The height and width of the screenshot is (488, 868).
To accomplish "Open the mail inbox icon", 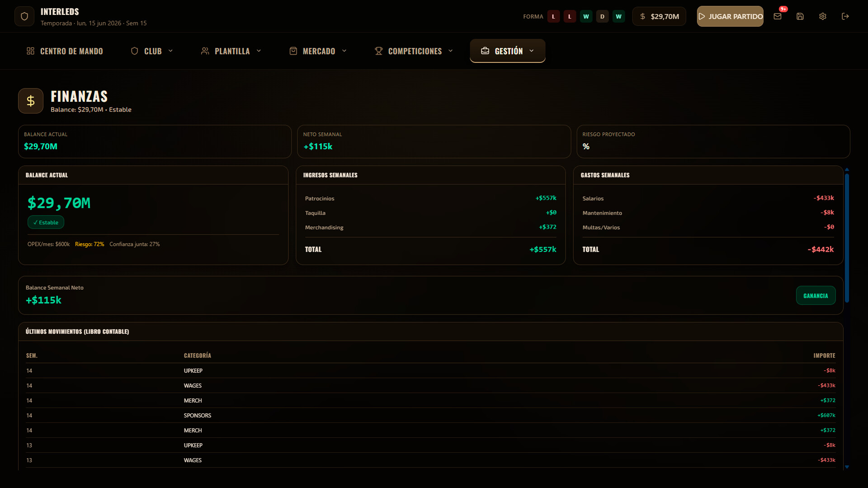I will pos(777,16).
